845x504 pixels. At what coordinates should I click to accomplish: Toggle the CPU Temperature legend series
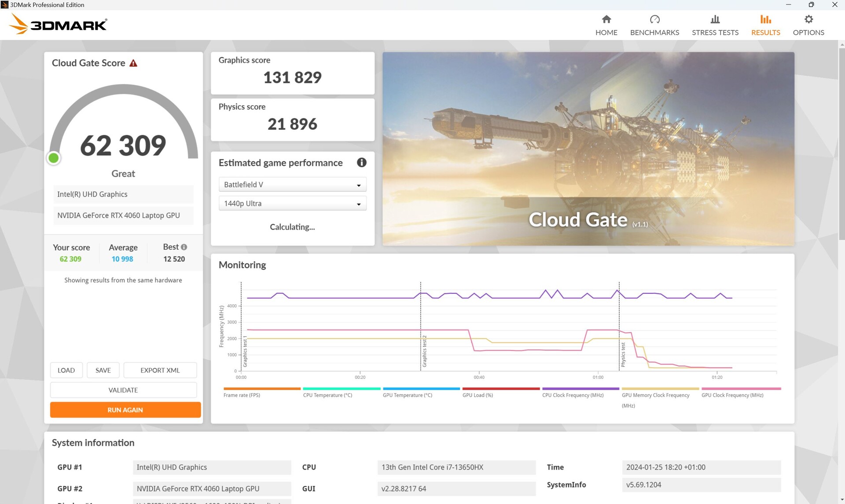coord(327,395)
